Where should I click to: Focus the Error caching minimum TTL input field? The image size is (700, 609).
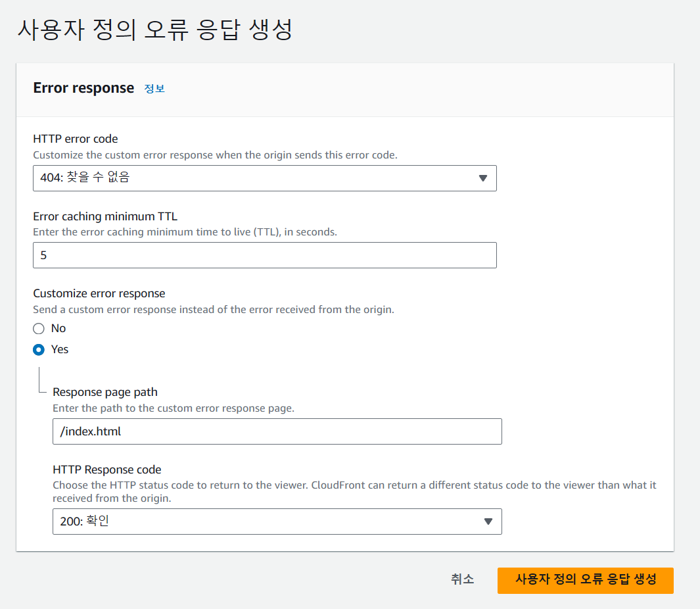(x=264, y=255)
